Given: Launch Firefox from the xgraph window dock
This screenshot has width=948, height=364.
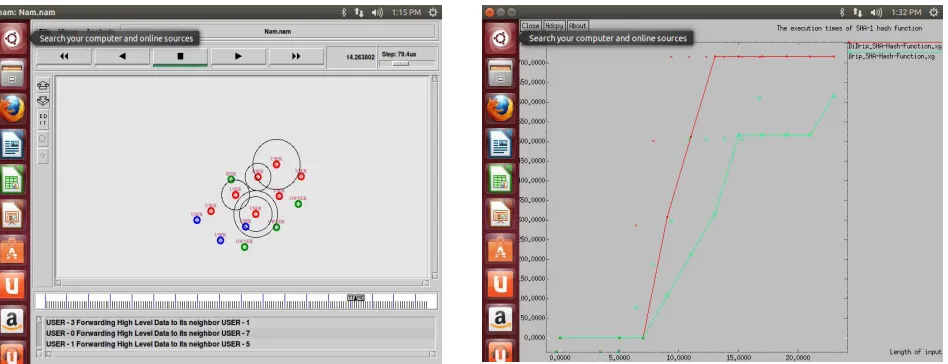Looking at the screenshot, I should [500, 109].
